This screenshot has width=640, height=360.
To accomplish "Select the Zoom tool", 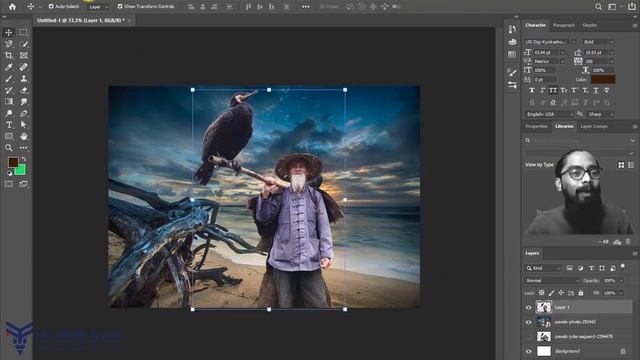I will tap(9, 148).
